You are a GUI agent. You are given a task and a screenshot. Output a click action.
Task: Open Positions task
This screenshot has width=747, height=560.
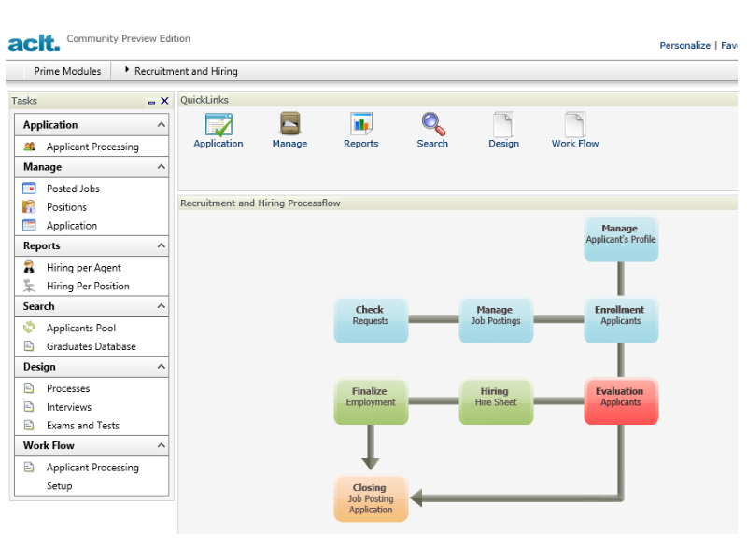click(66, 207)
